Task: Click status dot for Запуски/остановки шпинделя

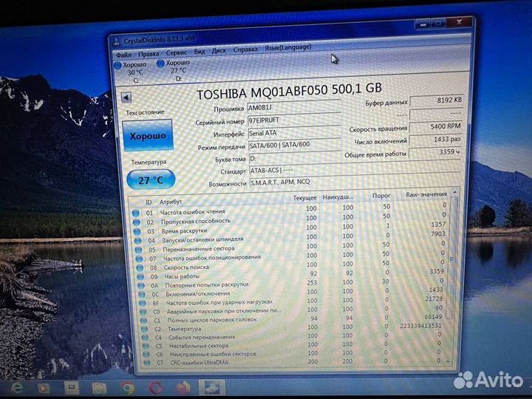Action: click(x=137, y=241)
